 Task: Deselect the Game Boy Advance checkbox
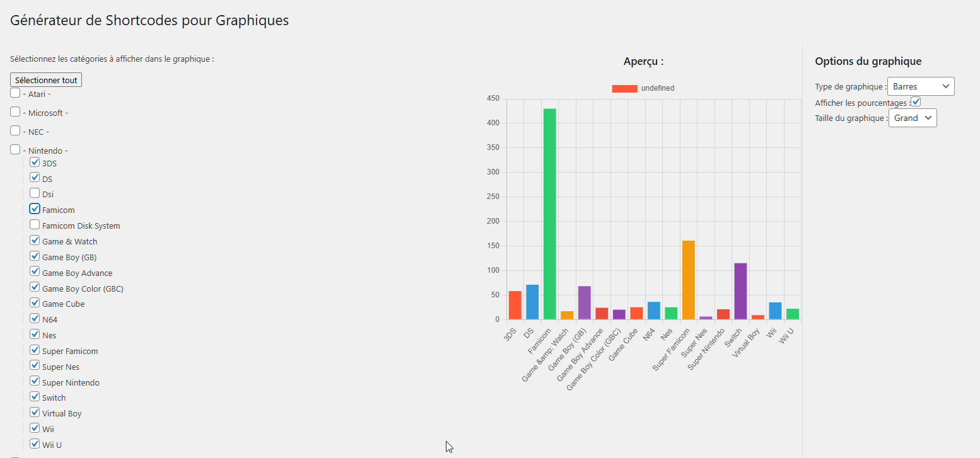[35, 272]
